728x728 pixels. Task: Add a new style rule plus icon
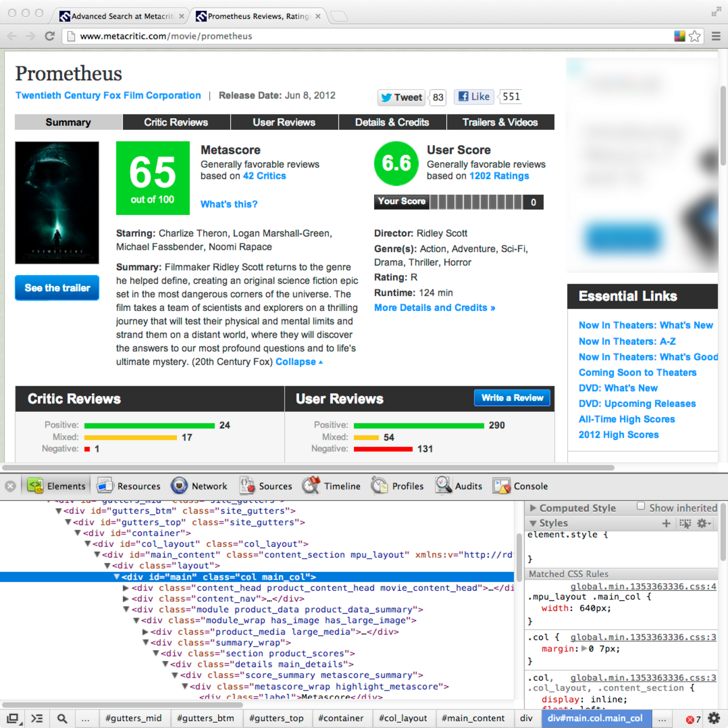click(x=666, y=523)
